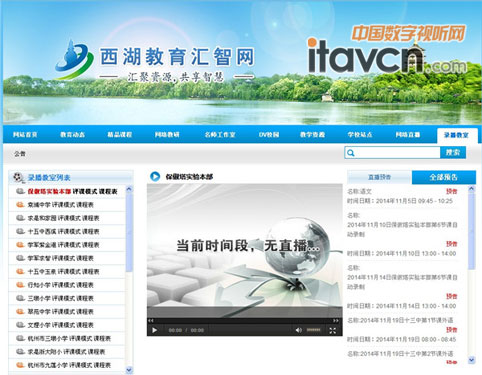Click the orange camera icon in the 翠苑中学 row

(x=20, y=312)
